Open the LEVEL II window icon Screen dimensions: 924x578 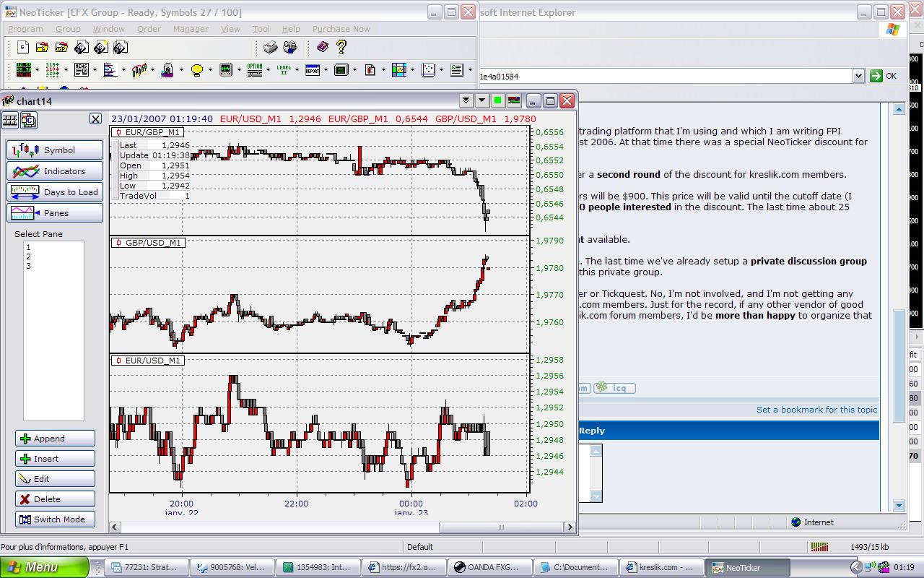283,70
